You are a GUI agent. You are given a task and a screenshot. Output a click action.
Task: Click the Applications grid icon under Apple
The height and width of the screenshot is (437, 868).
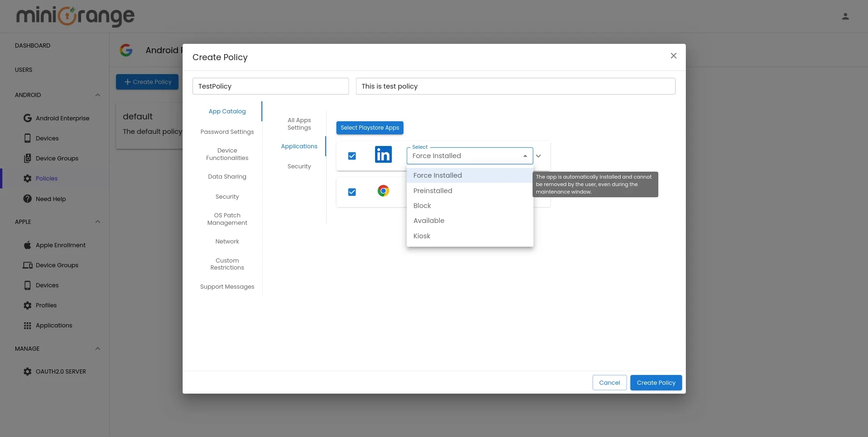tap(27, 325)
